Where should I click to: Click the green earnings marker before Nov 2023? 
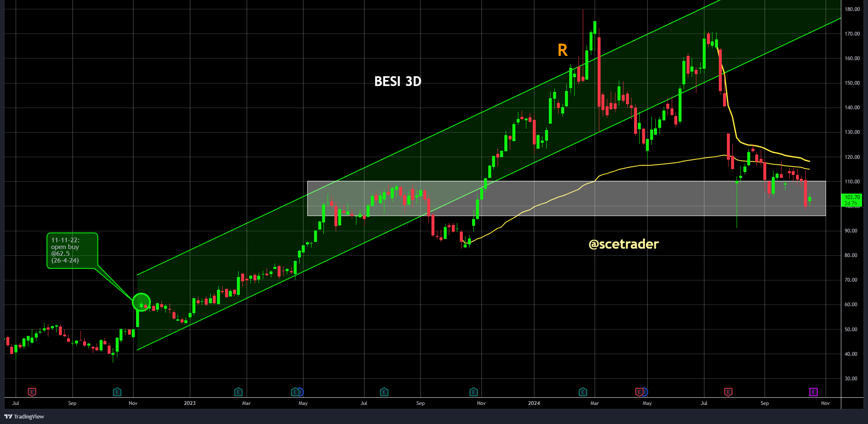coord(473,392)
